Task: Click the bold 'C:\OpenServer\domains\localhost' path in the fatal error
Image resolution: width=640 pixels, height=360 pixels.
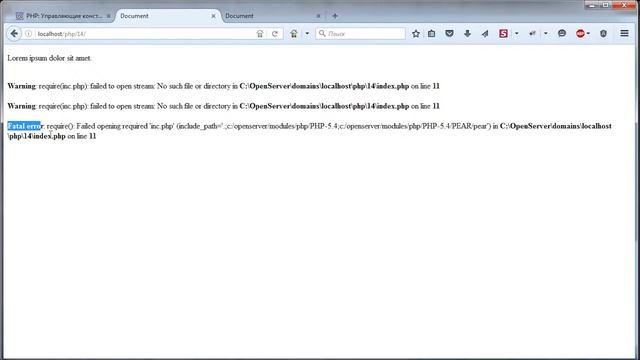Action: point(556,126)
